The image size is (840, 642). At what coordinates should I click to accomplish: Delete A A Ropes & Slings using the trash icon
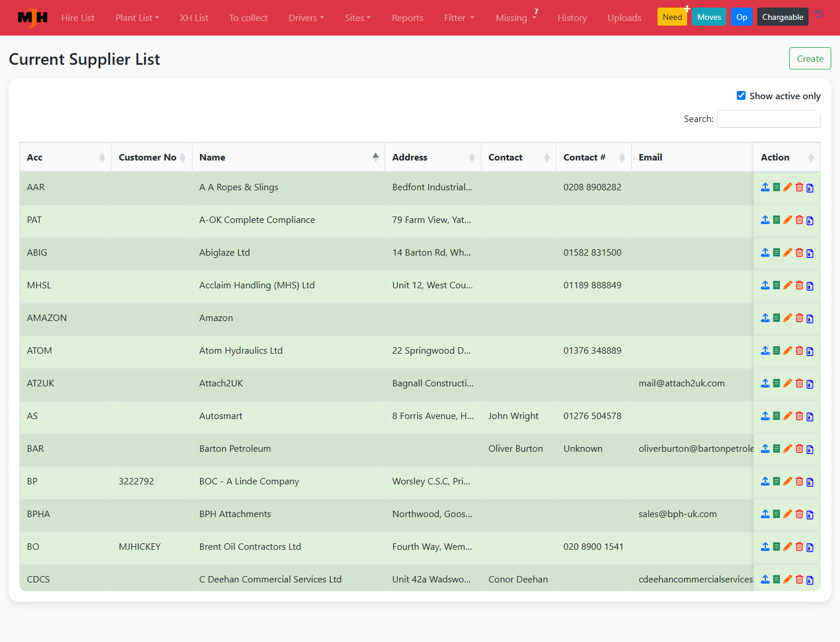point(799,187)
